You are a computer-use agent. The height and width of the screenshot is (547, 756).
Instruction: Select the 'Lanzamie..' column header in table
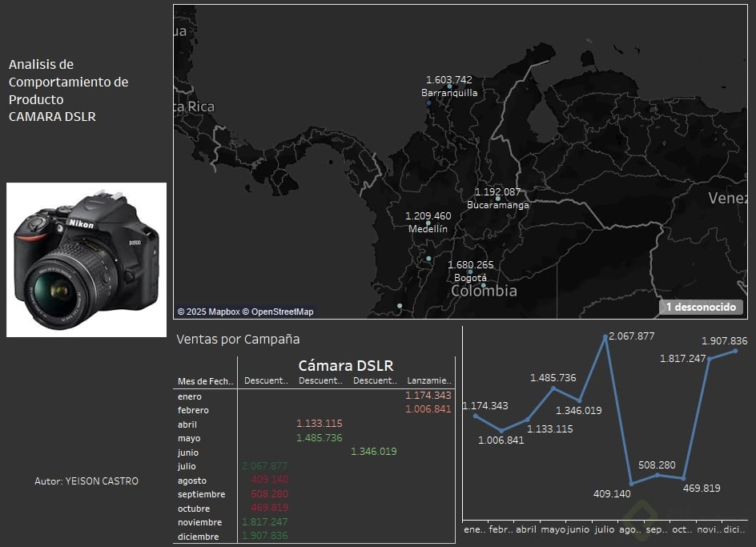[429, 380]
